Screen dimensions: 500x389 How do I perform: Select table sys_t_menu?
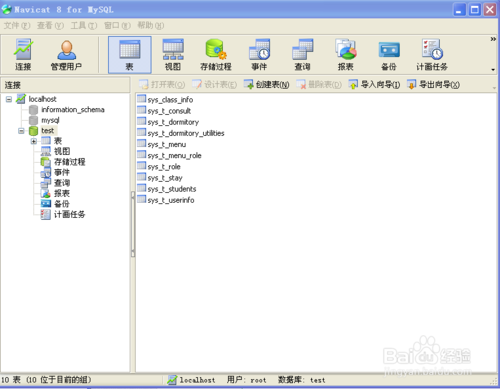pyautogui.click(x=167, y=144)
